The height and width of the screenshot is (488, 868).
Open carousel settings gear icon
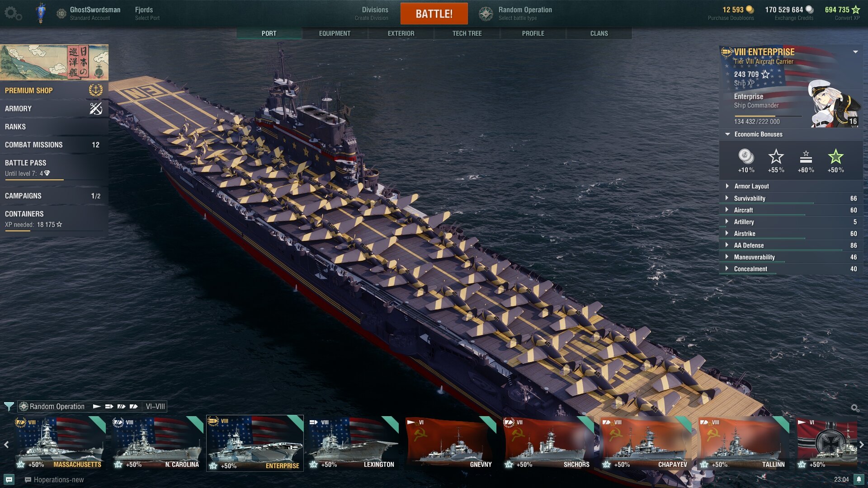click(x=855, y=408)
